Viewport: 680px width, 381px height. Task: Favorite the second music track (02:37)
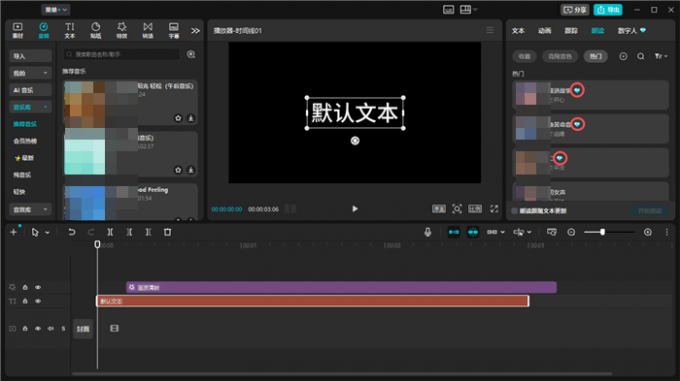point(178,170)
